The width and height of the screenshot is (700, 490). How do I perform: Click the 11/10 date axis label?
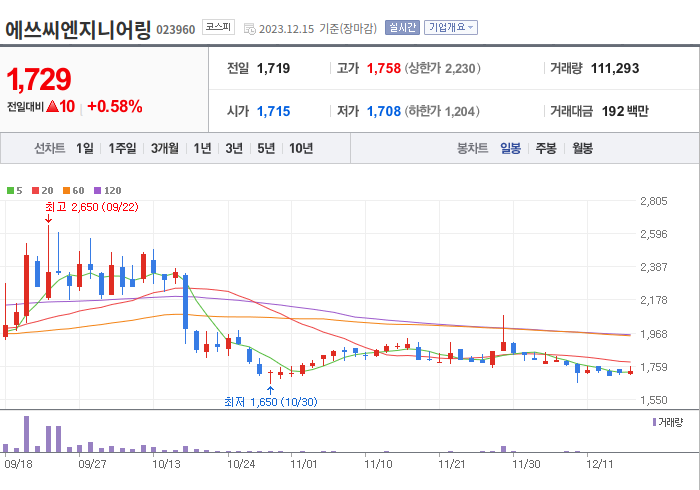[x=378, y=464]
